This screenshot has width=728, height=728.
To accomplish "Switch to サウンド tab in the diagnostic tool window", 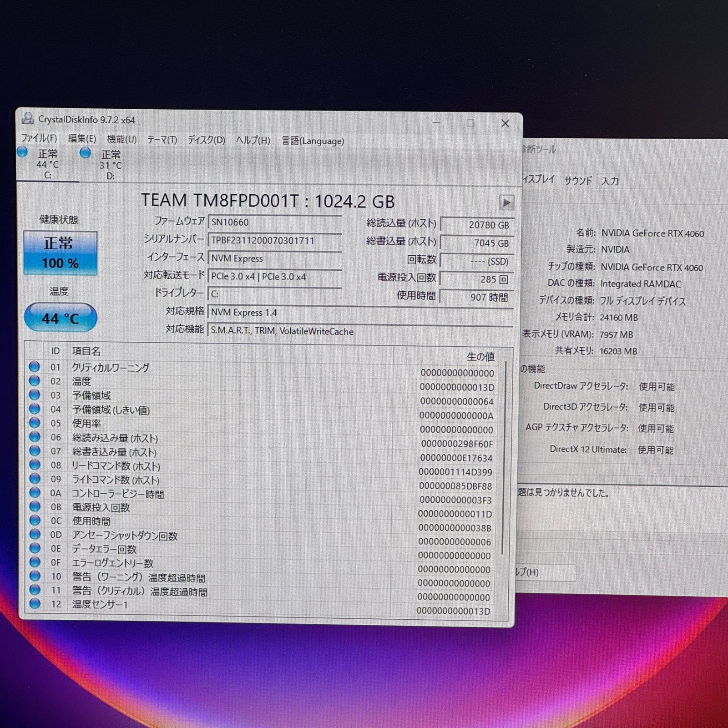I will tap(578, 181).
